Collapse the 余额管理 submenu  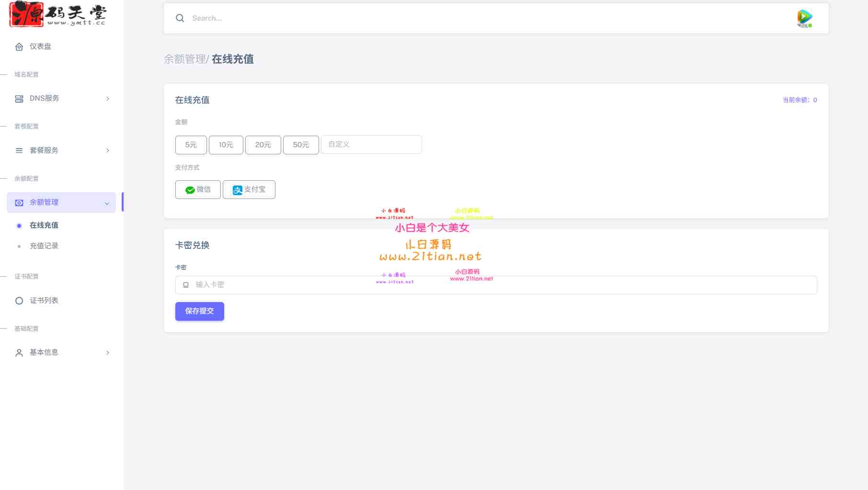107,202
